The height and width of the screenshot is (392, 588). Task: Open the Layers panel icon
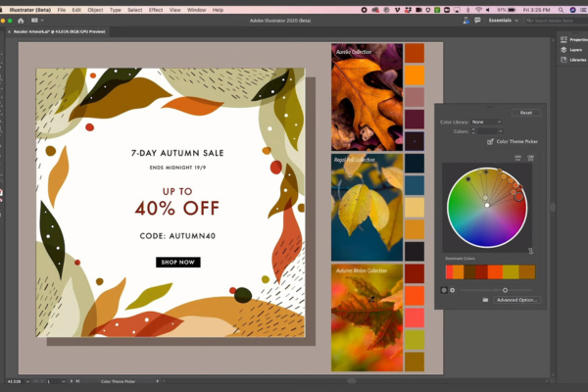pos(563,50)
